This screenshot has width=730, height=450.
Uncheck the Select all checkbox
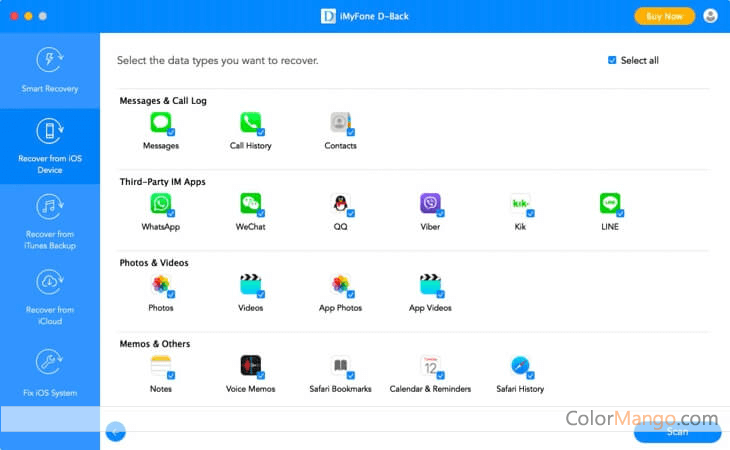612,60
